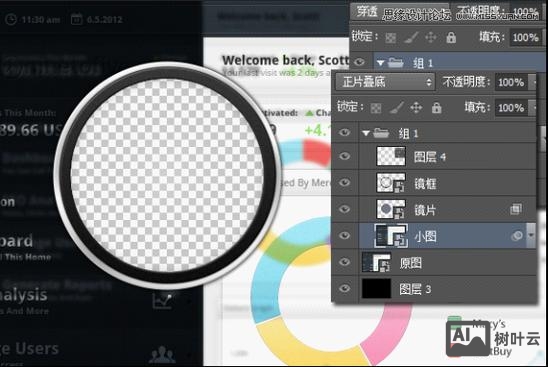The width and height of the screenshot is (548, 367).
Task: Hide the 图层 4 layer
Action: 345,156
